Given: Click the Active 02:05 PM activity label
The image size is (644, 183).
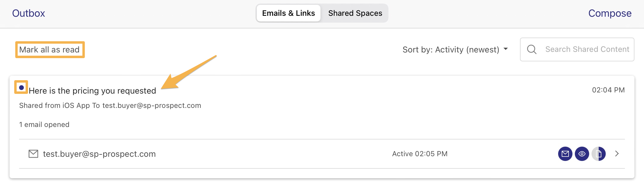Looking at the screenshot, I should tap(420, 154).
